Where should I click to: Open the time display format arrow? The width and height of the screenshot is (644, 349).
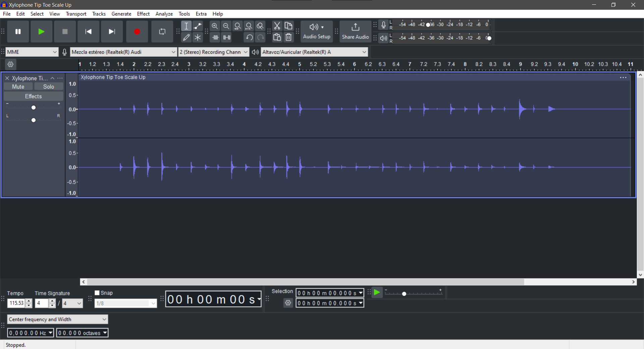[259, 299]
